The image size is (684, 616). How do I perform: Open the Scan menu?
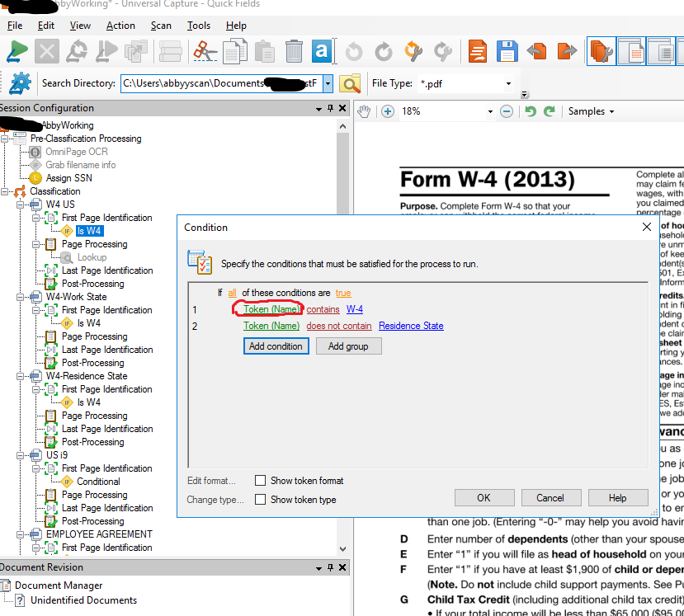tap(161, 26)
